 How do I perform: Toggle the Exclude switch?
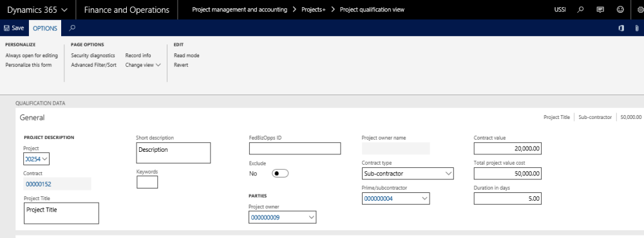[x=280, y=173]
